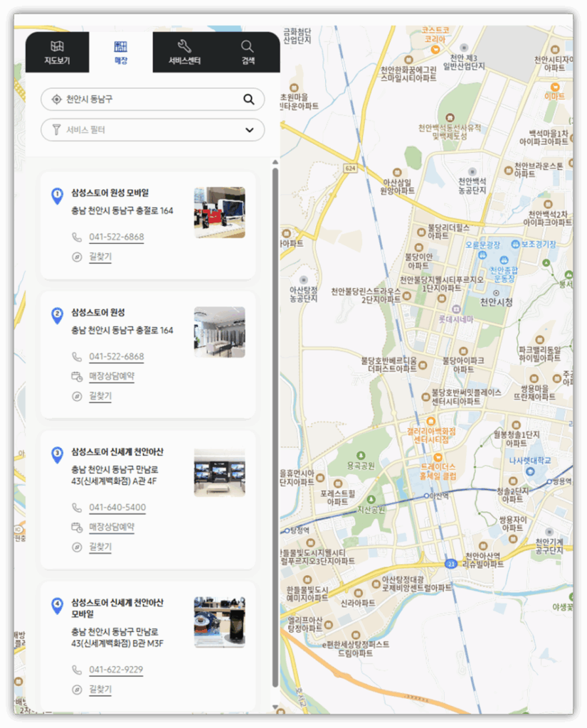Screen dimensions: 587x728
Task: Open the 지도보기 tab
Action: 57,53
